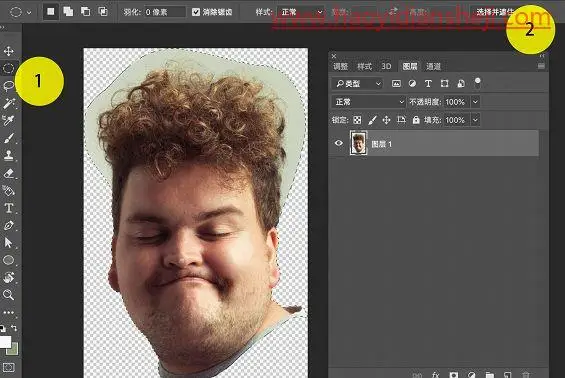
Task: Pick the Pen tool in the toolbar
Action: coord(9,226)
